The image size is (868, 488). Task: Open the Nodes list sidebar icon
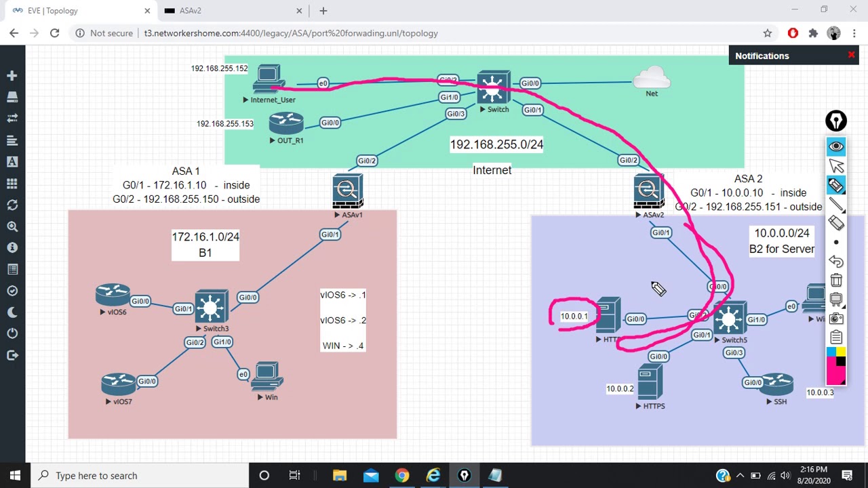(12, 98)
